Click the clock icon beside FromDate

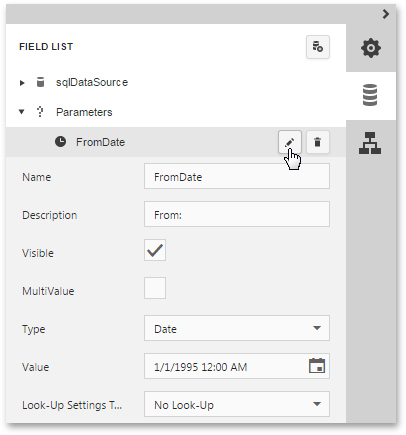tap(60, 142)
